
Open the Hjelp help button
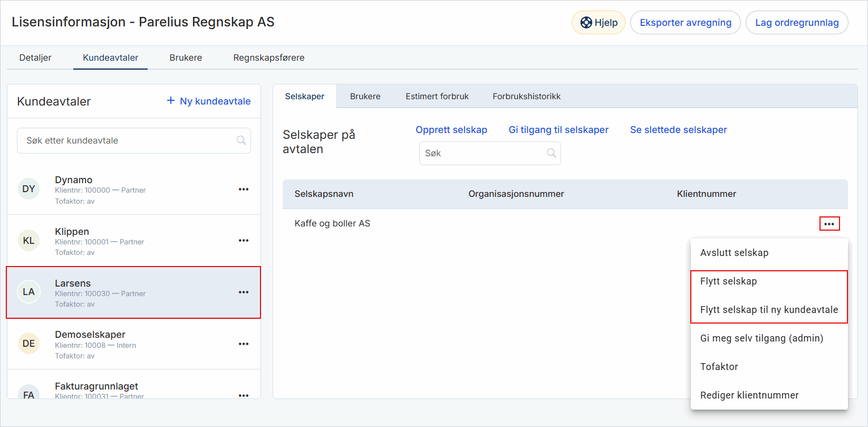click(599, 23)
